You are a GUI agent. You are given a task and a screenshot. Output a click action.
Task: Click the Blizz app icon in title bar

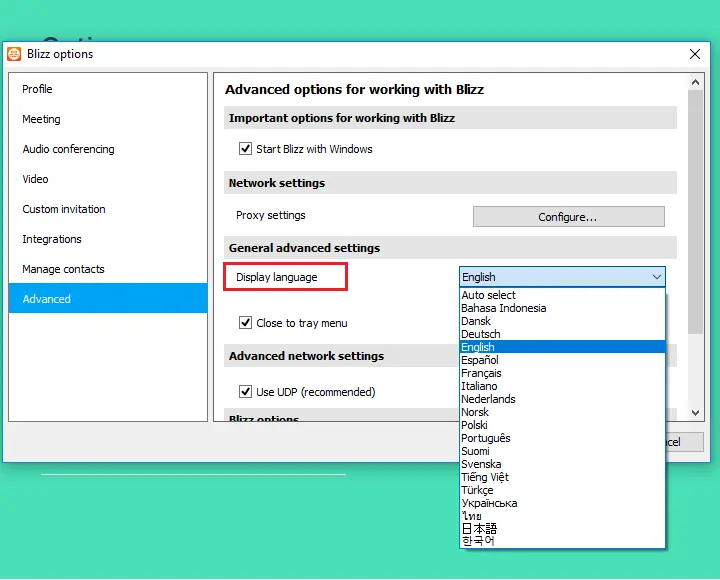point(14,54)
